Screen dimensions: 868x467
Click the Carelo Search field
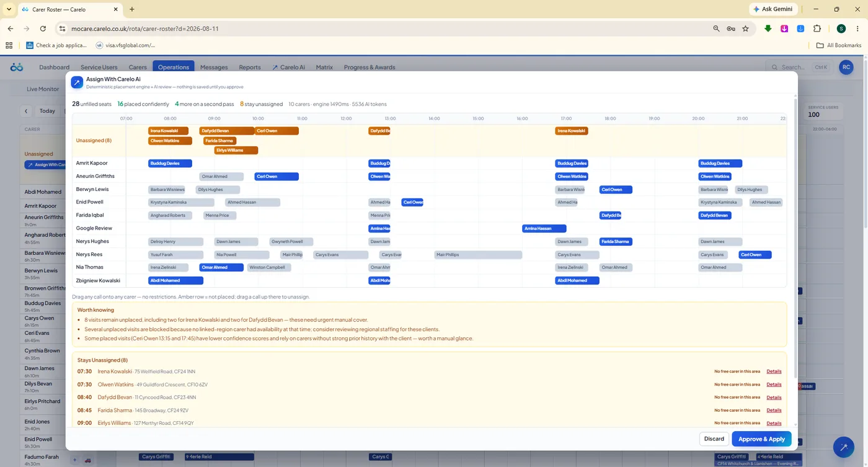[x=800, y=67]
